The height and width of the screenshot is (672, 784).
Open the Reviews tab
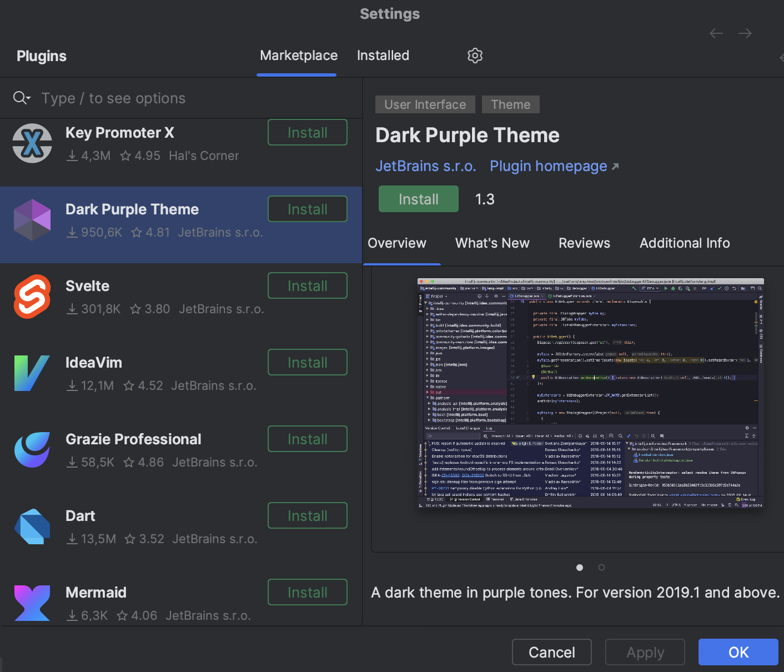click(x=584, y=243)
